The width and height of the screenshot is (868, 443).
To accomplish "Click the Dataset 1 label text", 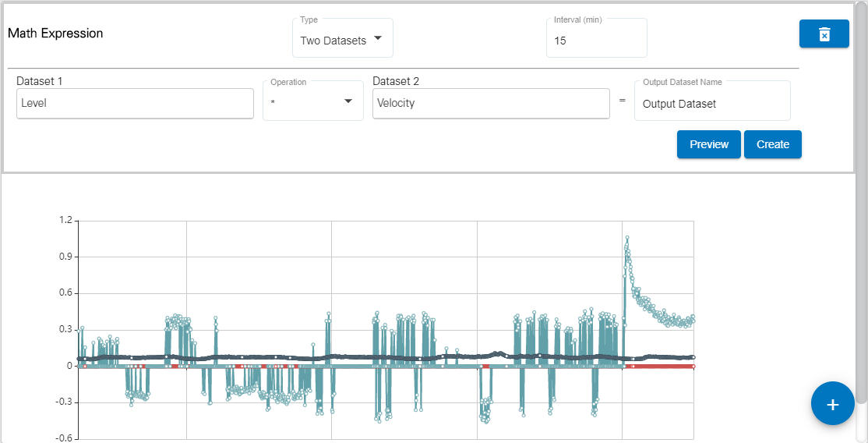I will pyautogui.click(x=39, y=81).
